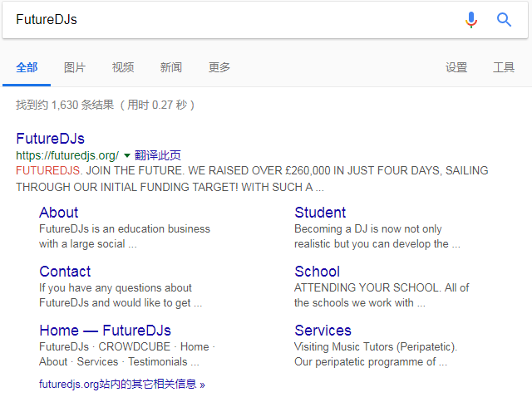Open the Home — FutureDJs sitelink
Screen dimensions: 532x402
[105, 331]
